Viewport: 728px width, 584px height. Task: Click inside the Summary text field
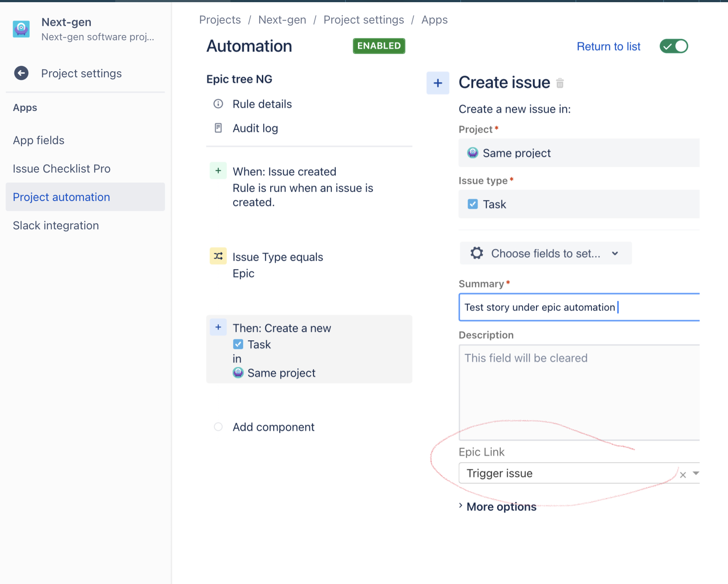546,307
